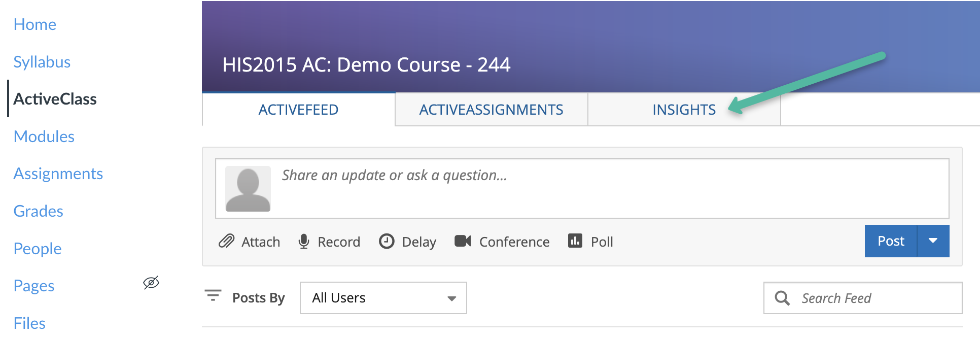
Task: Click the blue Post button
Action: 891,241
